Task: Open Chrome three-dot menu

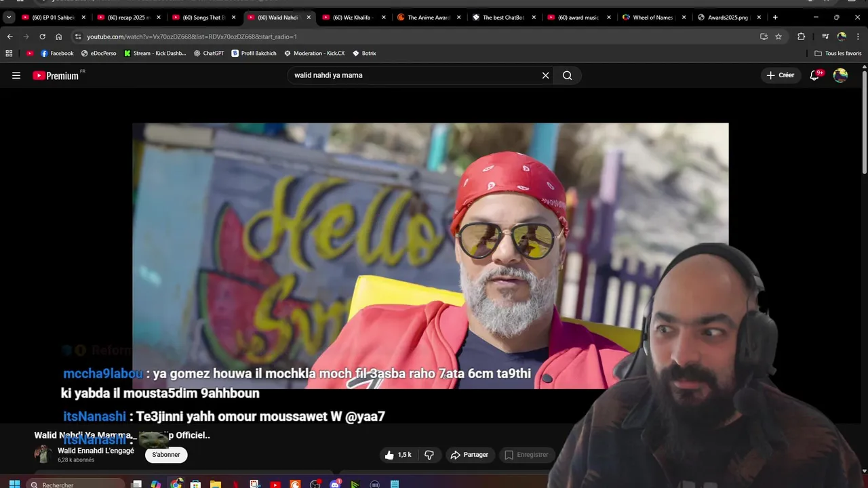Action: click(x=858, y=37)
